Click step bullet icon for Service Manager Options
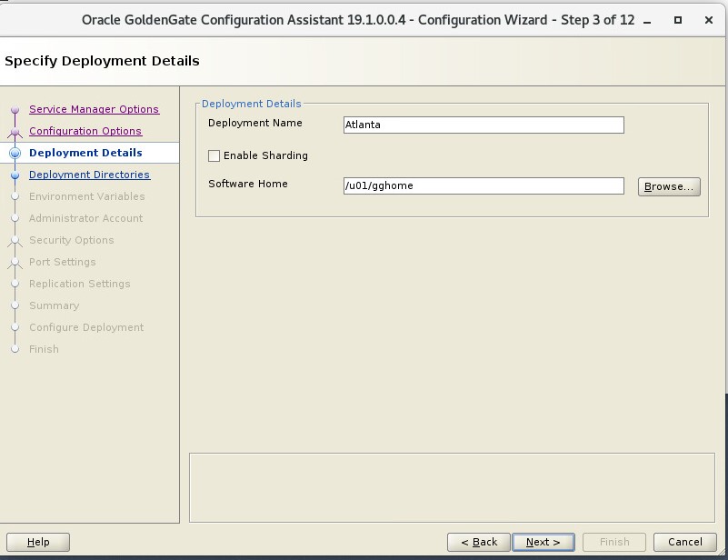This screenshot has height=560, width=728. pyautogui.click(x=15, y=110)
